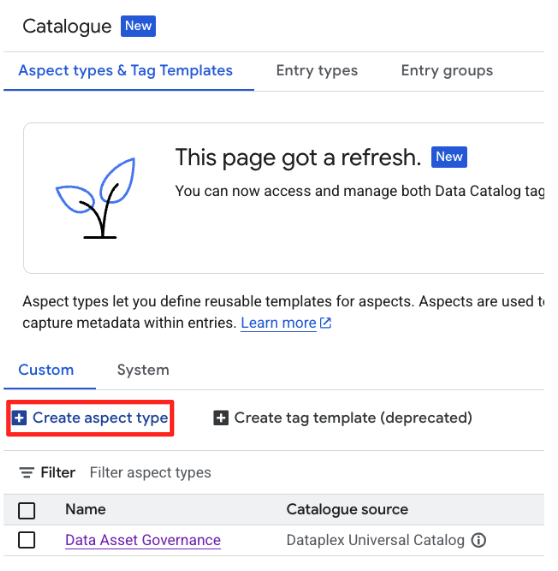Click the New badge beside Catalogue title

pos(138,26)
